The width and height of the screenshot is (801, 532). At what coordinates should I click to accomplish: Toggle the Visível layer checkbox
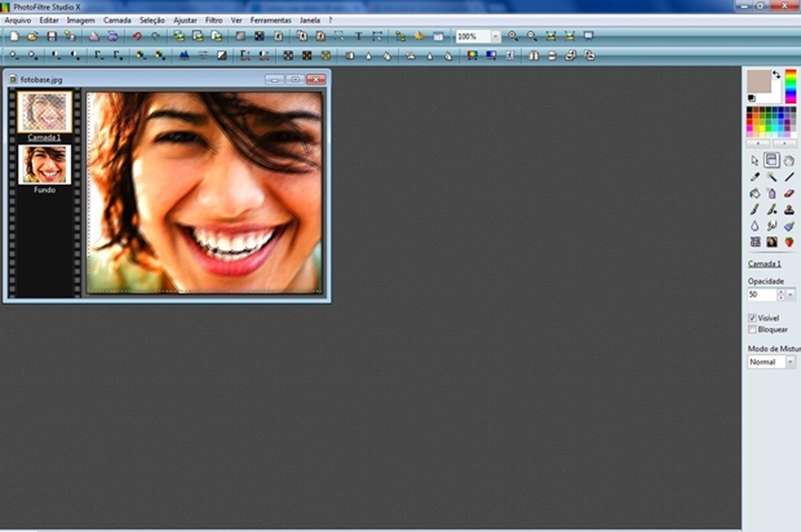point(752,318)
